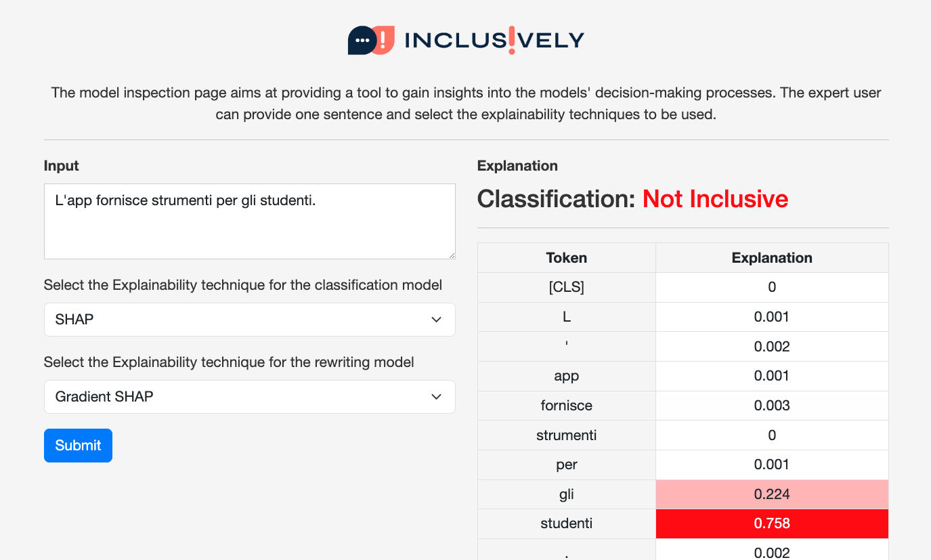
Task: Click the red 0.758 explanation cell
Action: (x=772, y=523)
